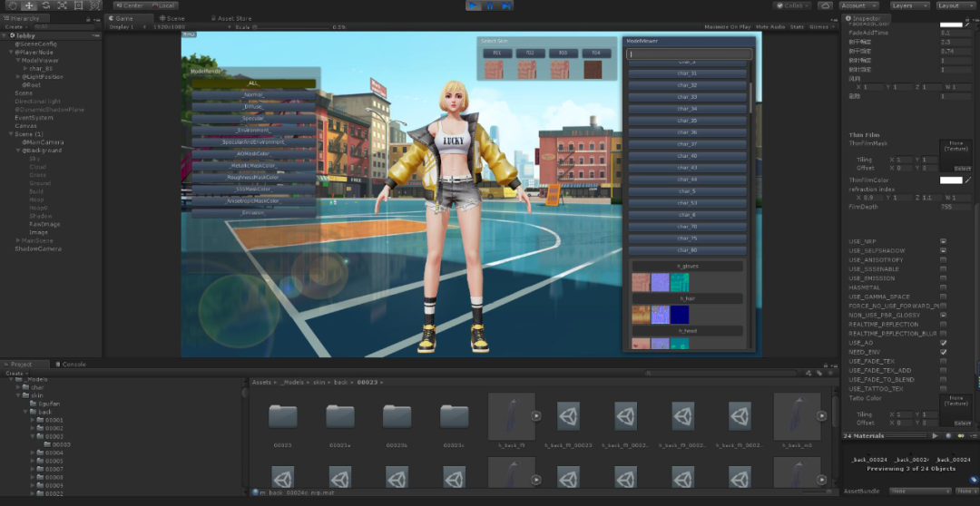Viewport: 980px width, 506px height.
Task: Switch to the Scene tab
Action: [x=171, y=18]
